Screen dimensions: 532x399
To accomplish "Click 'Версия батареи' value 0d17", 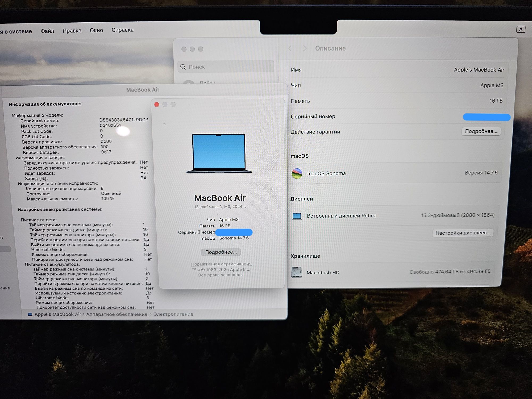I will pos(106,152).
